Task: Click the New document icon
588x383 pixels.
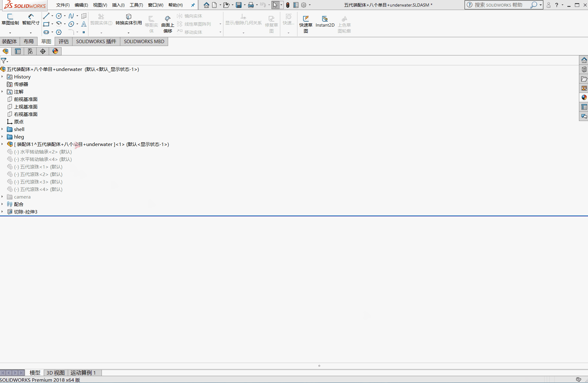Action: pyautogui.click(x=214, y=5)
